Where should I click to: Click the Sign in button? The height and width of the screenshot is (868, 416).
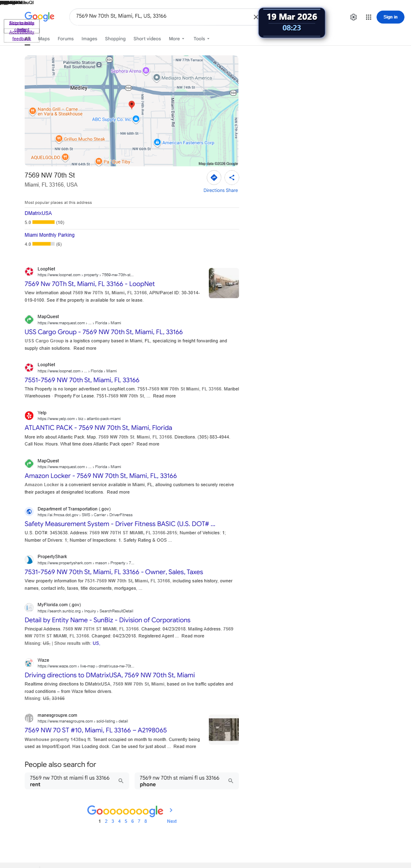(x=390, y=17)
